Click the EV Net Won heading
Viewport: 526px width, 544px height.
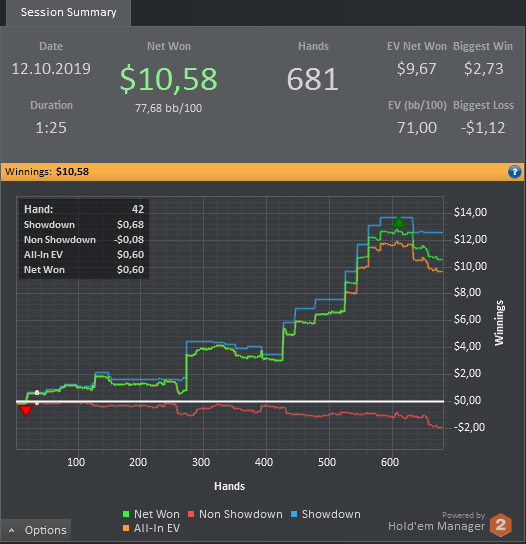(x=417, y=46)
